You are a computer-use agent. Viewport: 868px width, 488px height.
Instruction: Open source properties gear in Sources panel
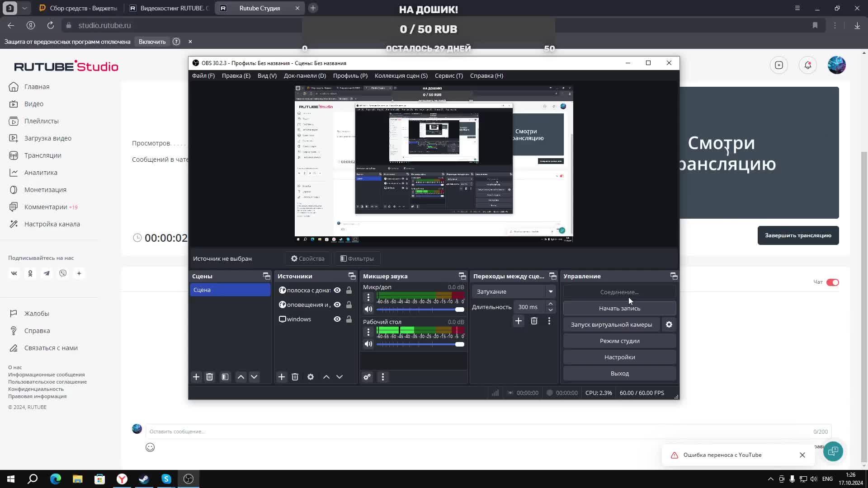[x=311, y=377]
